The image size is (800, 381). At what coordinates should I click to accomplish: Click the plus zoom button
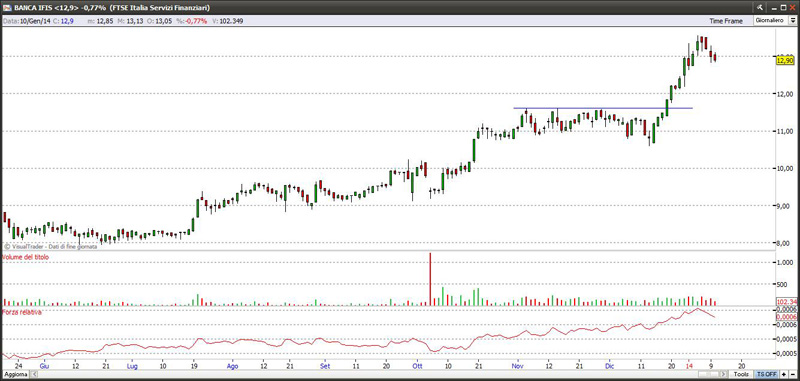click(783, 374)
